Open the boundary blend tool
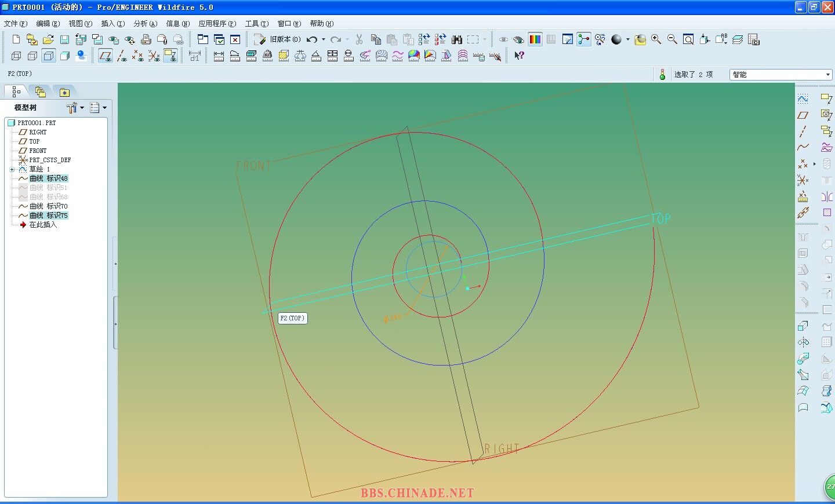835x504 pixels. [803, 391]
